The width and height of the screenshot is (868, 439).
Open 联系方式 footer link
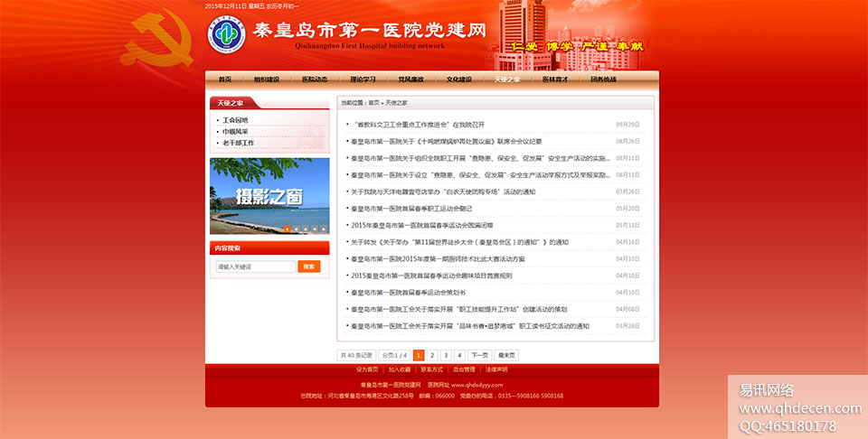click(x=432, y=369)
